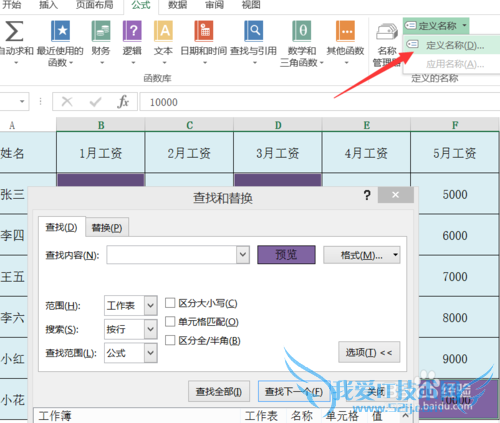Image resolution: width=500 pixels, height=423 pixels.
Task: Click the cell containing 5000
Action: (x=455, y=194)
